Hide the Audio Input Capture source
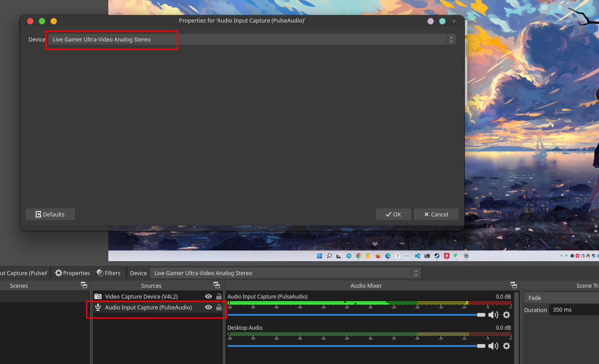The image size is (599, 364). [x=208, y=307]
